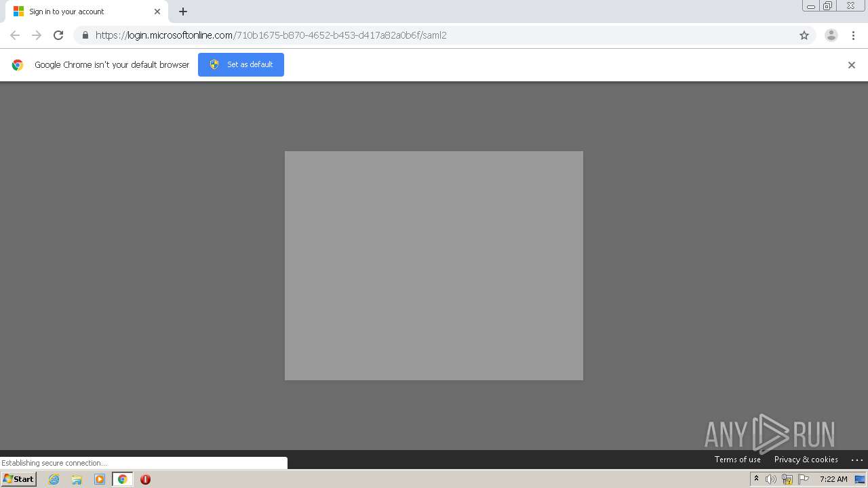Click the Google Chrome logo in the infobar

tap(18, 65)
